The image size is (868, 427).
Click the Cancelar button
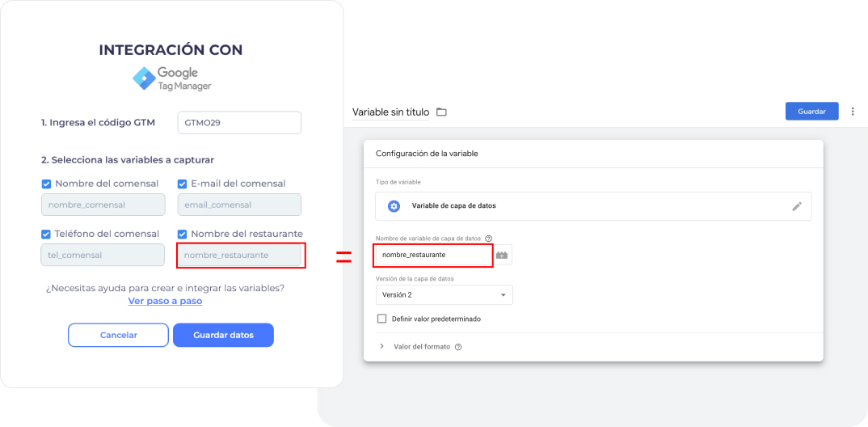118,335
